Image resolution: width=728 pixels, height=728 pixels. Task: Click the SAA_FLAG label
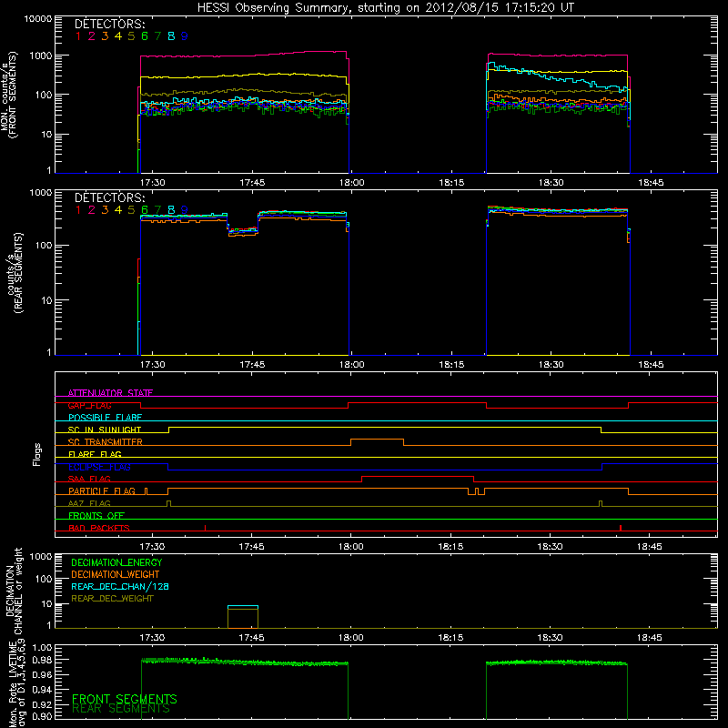coord(89,479)
